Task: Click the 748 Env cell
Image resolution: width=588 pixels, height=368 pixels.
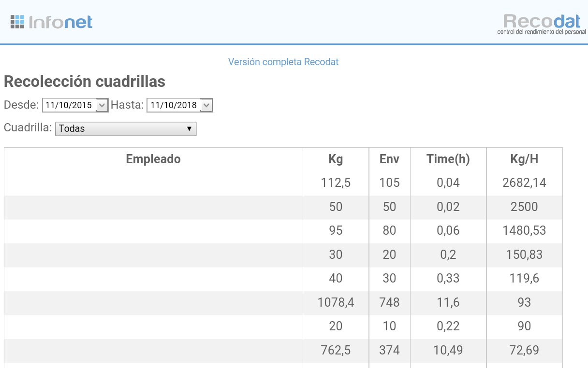Action: pos(389,302)
